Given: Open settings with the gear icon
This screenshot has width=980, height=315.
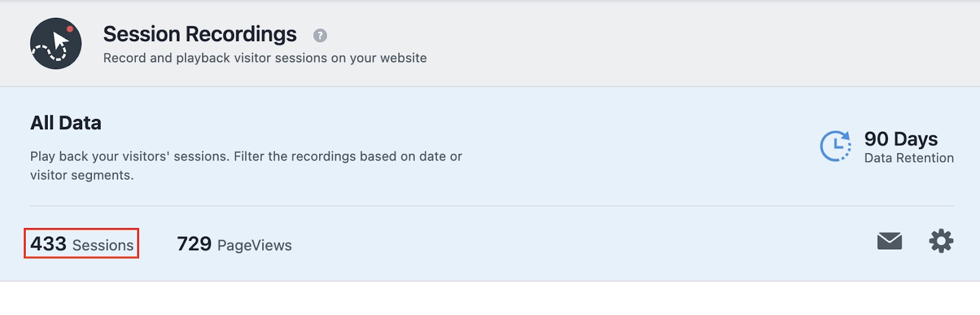Looking at the screenshot, I should coord(941,241).
